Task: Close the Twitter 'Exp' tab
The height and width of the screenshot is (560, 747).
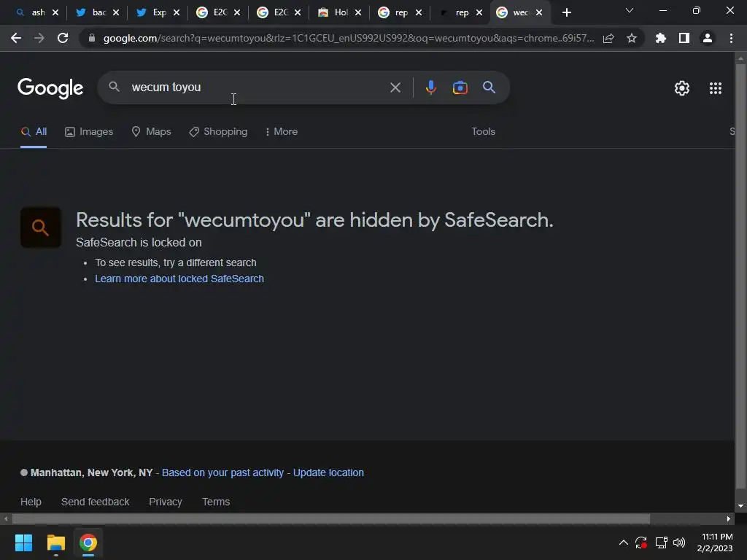Action: (x=177, y=12)
